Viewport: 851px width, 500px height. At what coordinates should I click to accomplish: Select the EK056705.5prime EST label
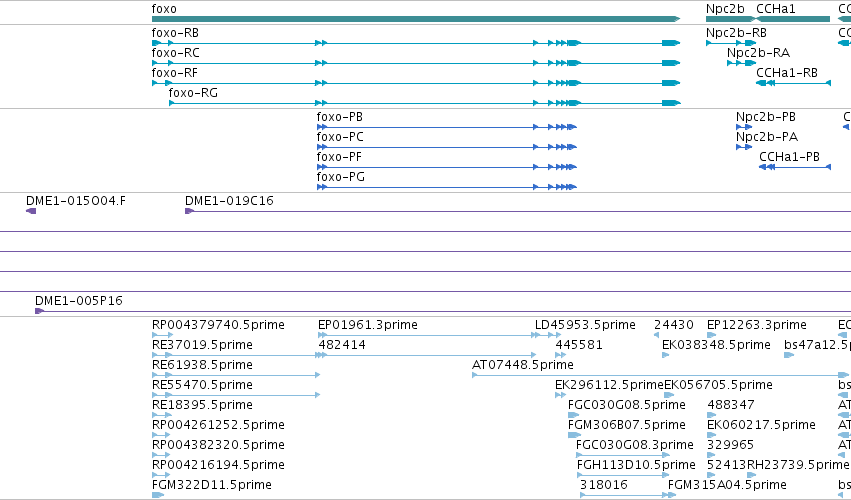(x=719, y=385)
